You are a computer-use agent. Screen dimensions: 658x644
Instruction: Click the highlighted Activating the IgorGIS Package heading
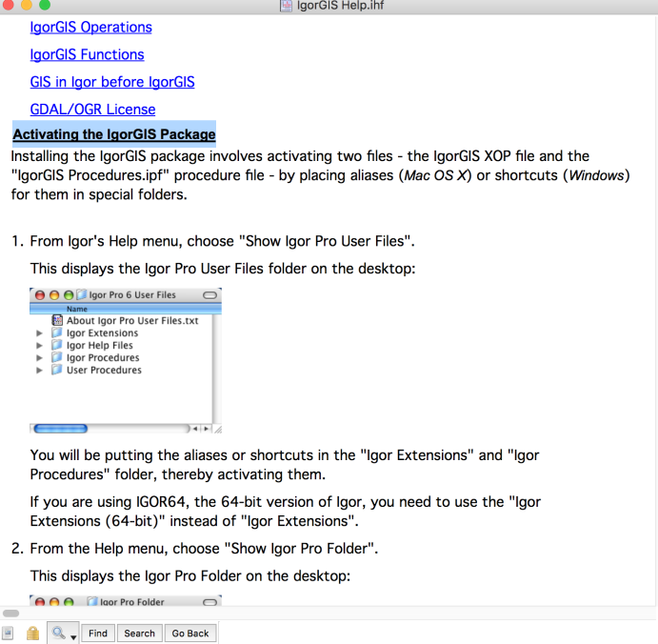(x=114, y=134)
